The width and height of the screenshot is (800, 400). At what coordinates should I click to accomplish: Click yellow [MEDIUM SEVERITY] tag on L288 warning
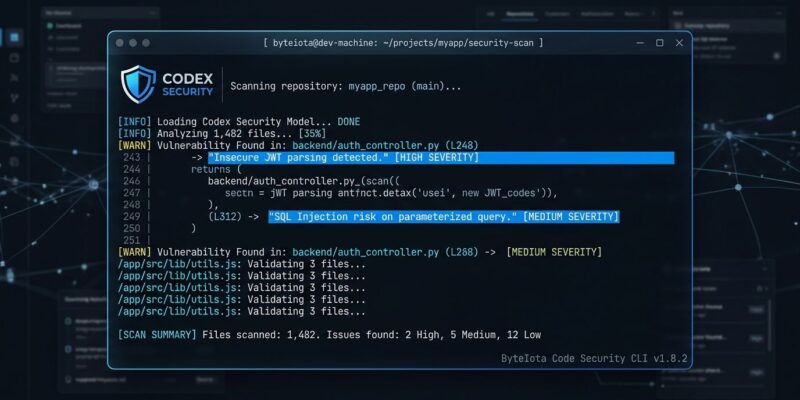(x=554, y=252)
